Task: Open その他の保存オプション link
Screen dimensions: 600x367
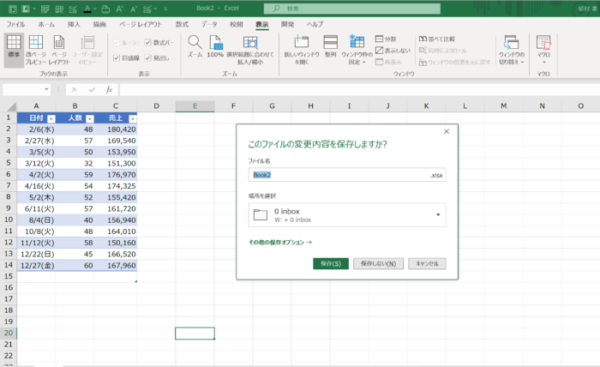Action: click(280, 242)
